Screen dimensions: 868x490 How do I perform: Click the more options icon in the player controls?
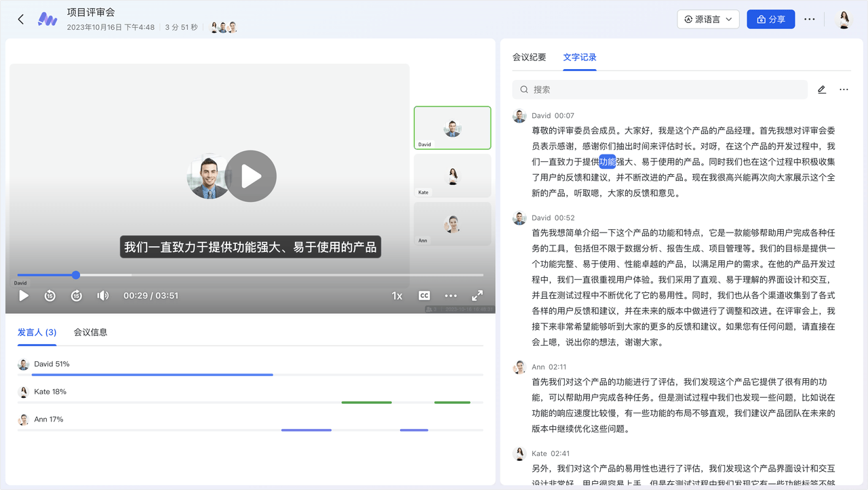tap(450, 295)
